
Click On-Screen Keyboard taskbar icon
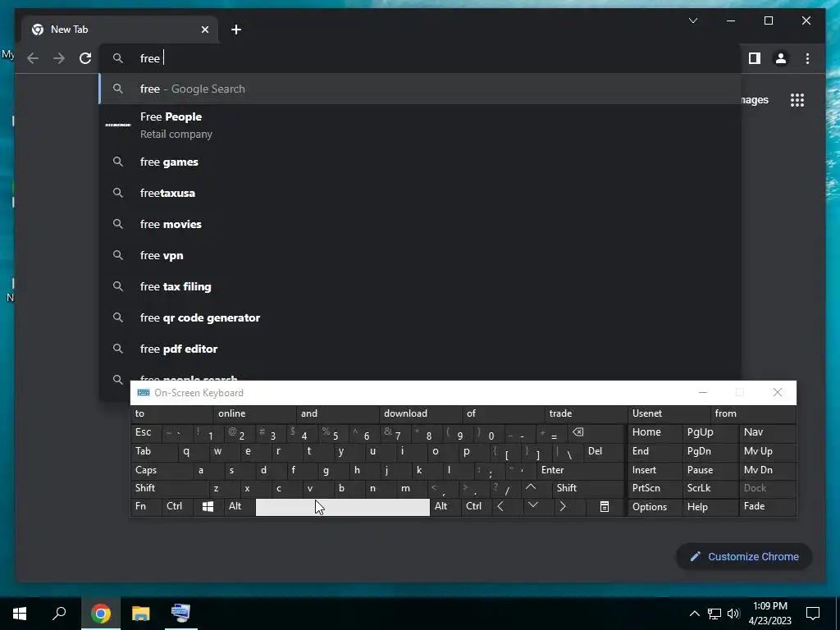pyautogui.click(x=180, y=614)
